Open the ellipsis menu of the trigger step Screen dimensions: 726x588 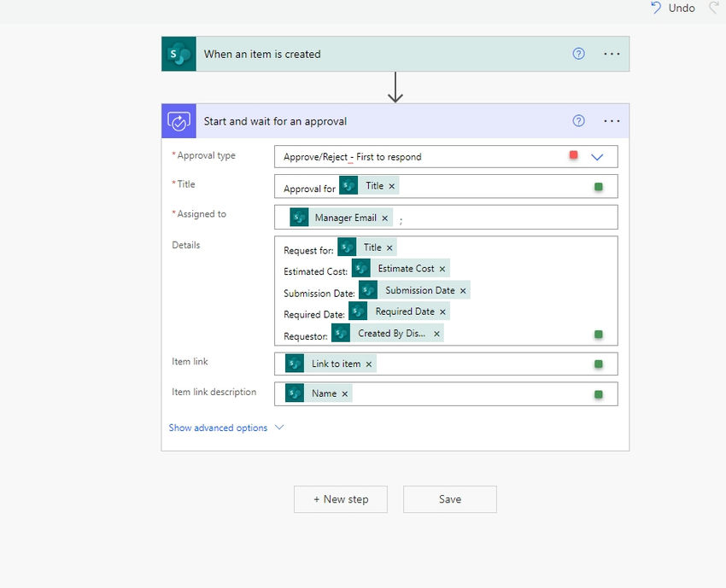point(612,54)
